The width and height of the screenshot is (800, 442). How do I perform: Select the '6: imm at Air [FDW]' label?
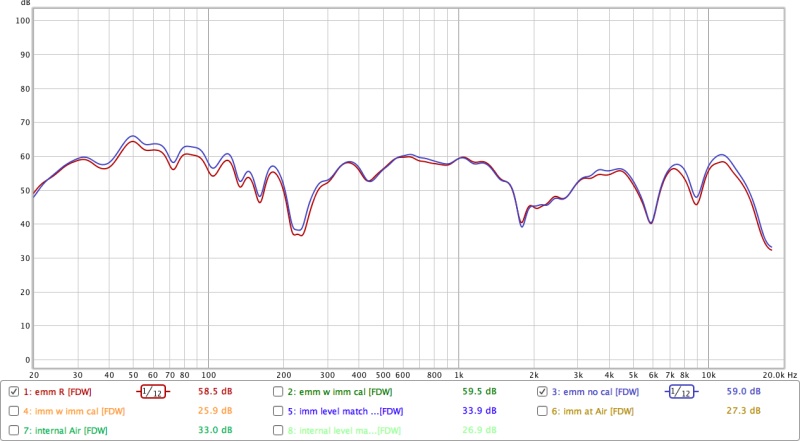[x=592, y=411]
